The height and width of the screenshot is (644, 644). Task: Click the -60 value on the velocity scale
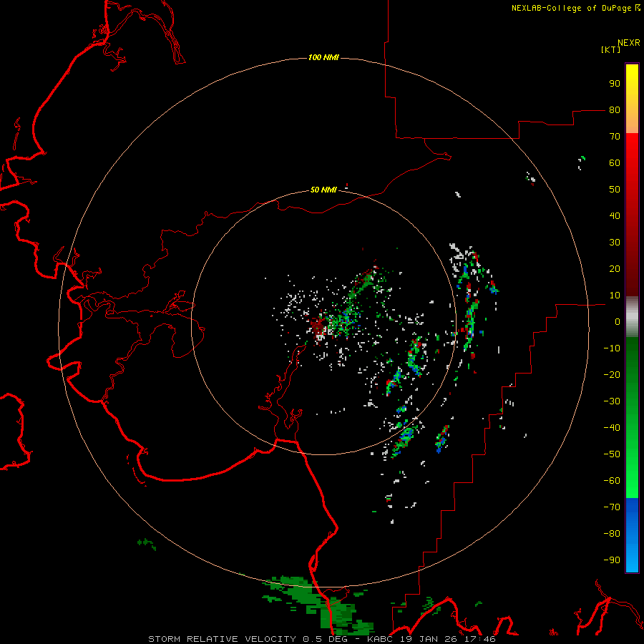(612, 481)
